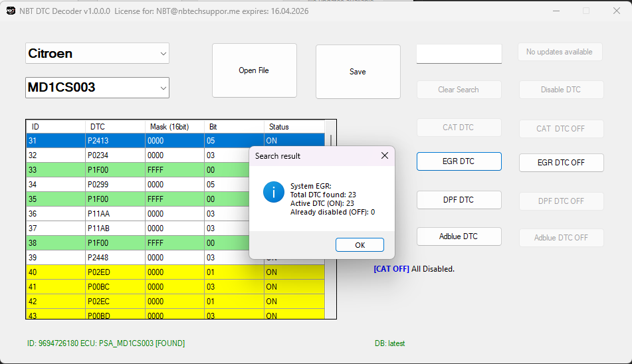Select the P2413 table row cell
Screen dimensions: 632x364
click(115, 141)
